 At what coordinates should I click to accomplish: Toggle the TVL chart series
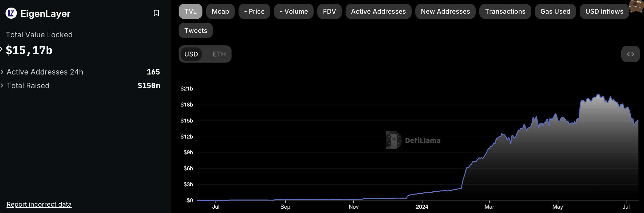coord(191,11)
